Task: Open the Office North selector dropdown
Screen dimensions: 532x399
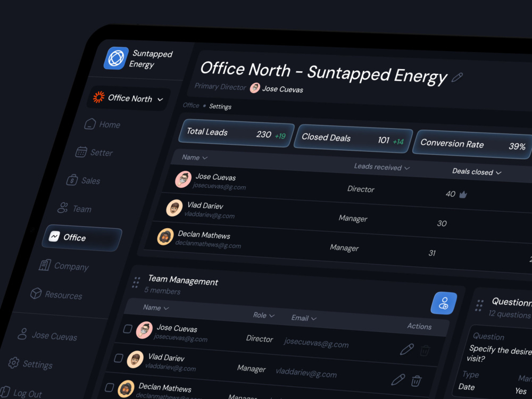Action: tap(129, 98)
